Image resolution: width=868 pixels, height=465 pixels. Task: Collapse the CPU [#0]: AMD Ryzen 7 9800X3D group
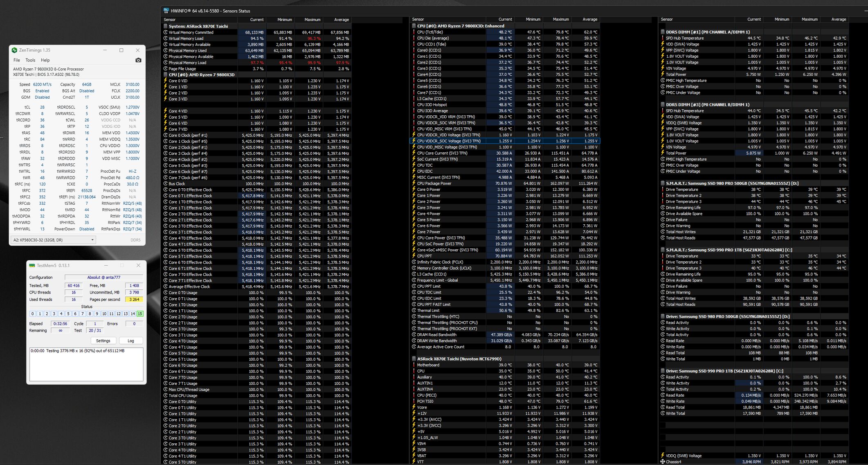(166, 75)
